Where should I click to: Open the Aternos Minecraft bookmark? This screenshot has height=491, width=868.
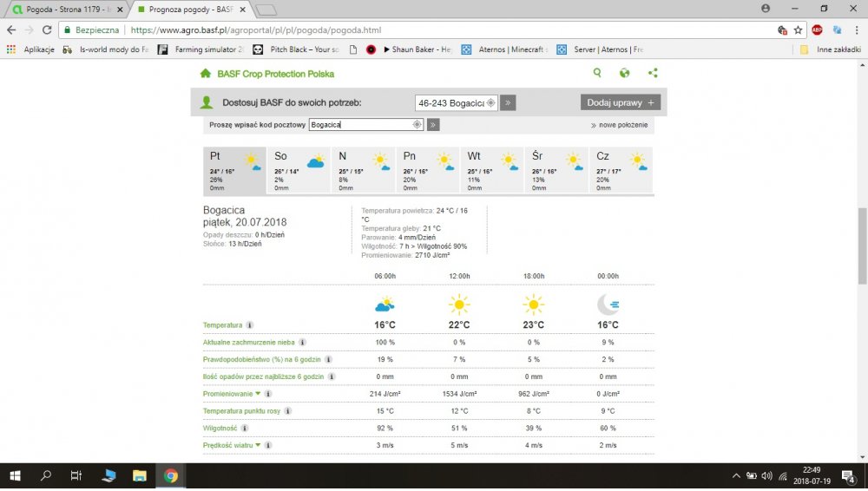click(505, 49)
